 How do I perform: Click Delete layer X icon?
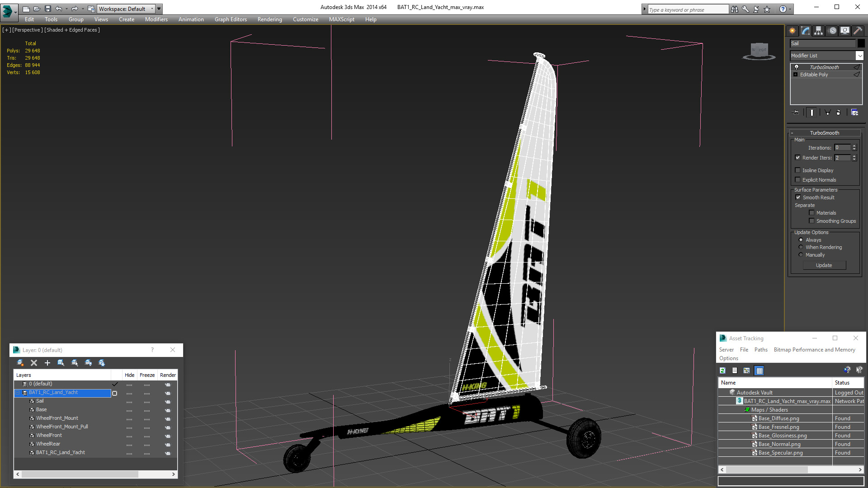pos(34,363)
